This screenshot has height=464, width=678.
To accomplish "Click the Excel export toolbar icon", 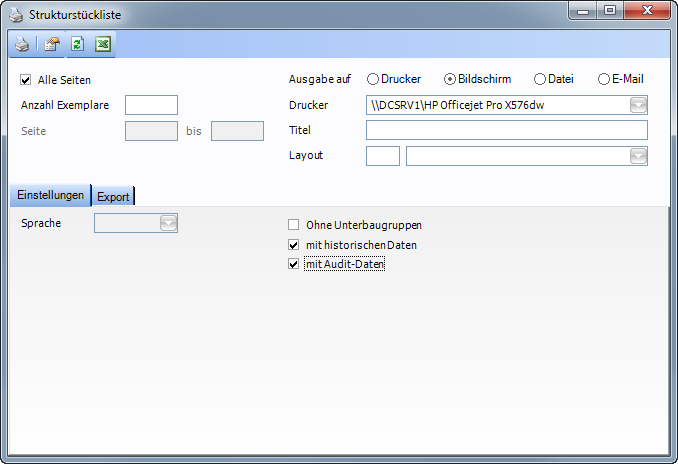I will coord(102,44).
